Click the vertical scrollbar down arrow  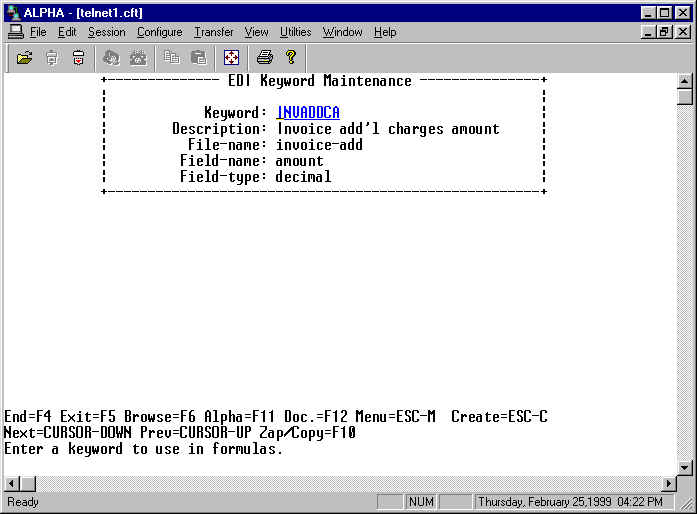click(x=685, y=467)
